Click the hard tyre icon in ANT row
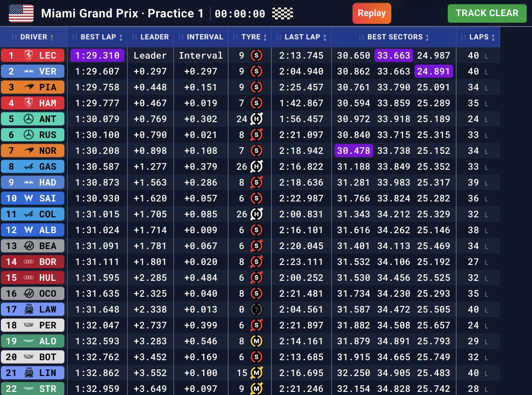Screen dimensions: 532x395 pyautogui.click(x=256, y=119)
